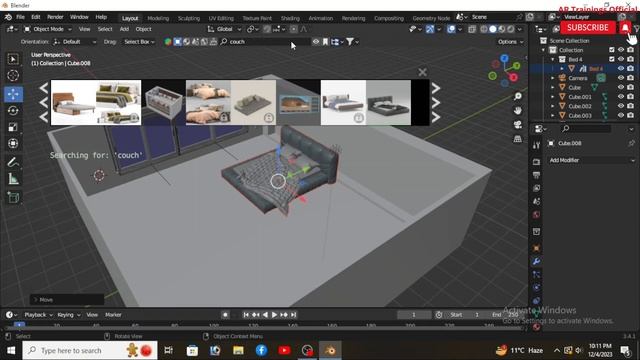Image resolution: width=640 pixels, height=360 pixels.
Task: Toggle visibility eye for Cube.003
Action: point(621,115)
